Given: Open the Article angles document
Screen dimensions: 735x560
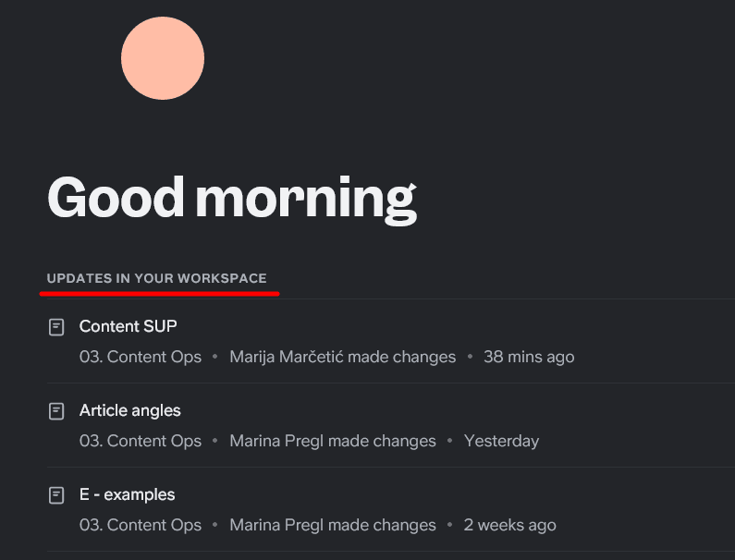Looking at the screenshot, I should point(130,410).
